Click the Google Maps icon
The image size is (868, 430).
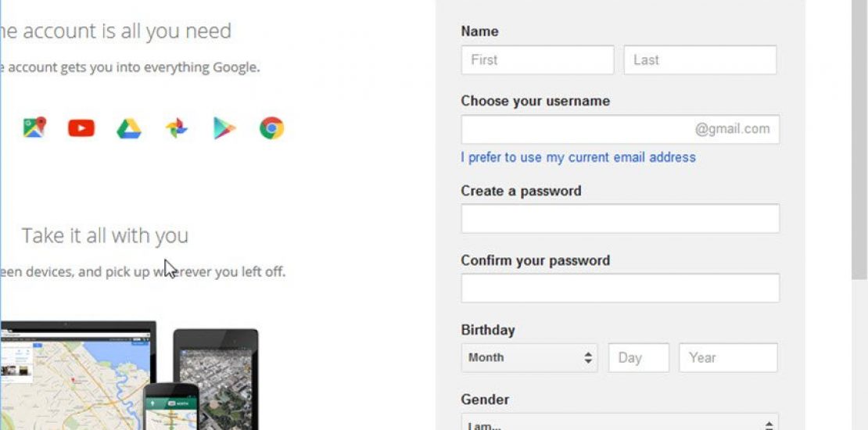click(34, 127)
